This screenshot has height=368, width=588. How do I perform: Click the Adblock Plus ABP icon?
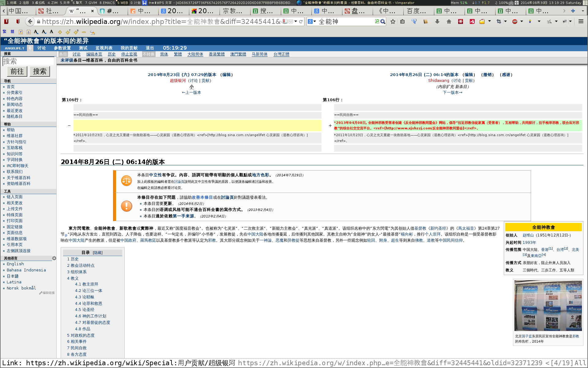pyautogui.click(x=515, y=21)
